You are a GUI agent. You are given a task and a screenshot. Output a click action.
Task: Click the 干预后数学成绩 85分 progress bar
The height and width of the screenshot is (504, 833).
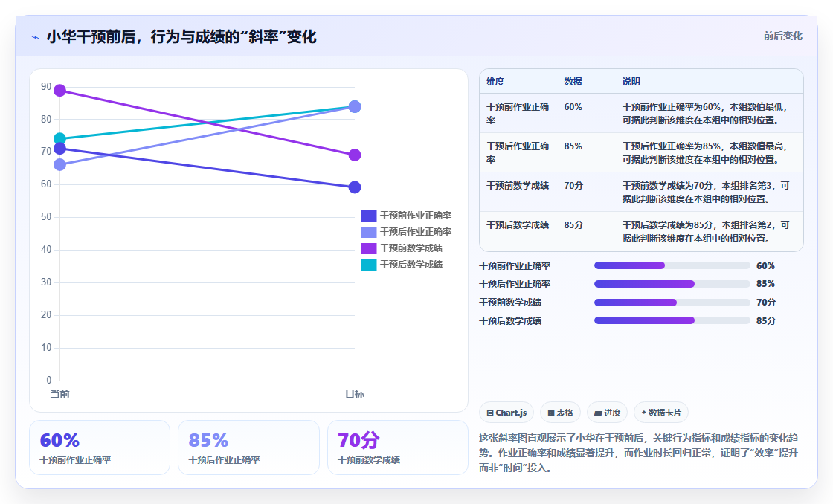[672, 321]
